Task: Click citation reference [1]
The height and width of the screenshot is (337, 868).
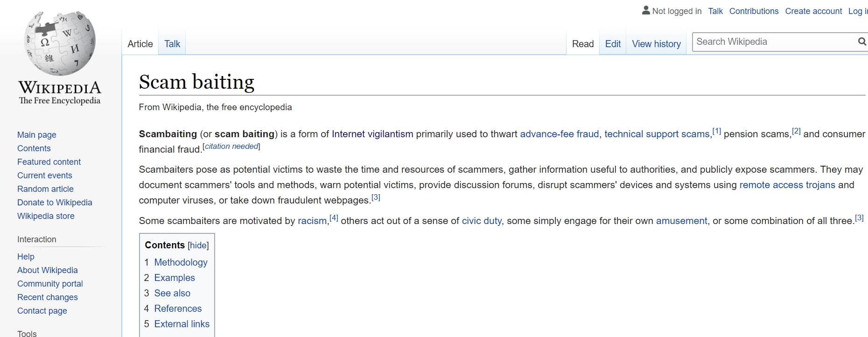Action: point(717,131)
